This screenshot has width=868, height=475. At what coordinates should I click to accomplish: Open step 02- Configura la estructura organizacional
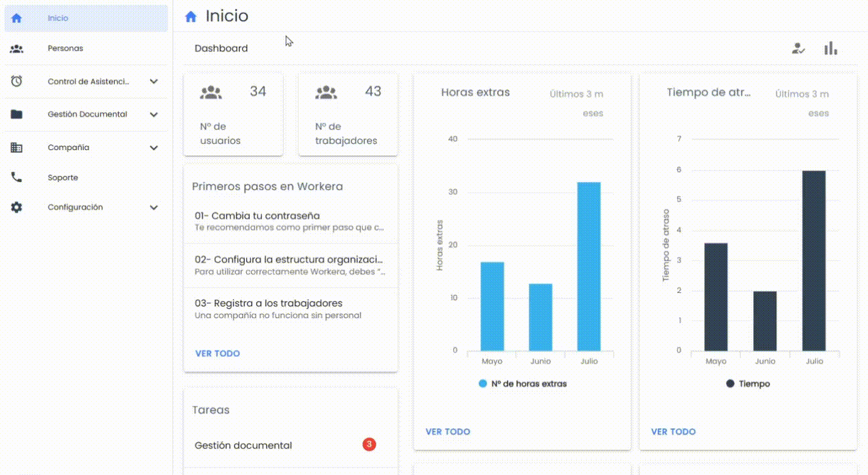pyautogui.click(x=291, y=265)
